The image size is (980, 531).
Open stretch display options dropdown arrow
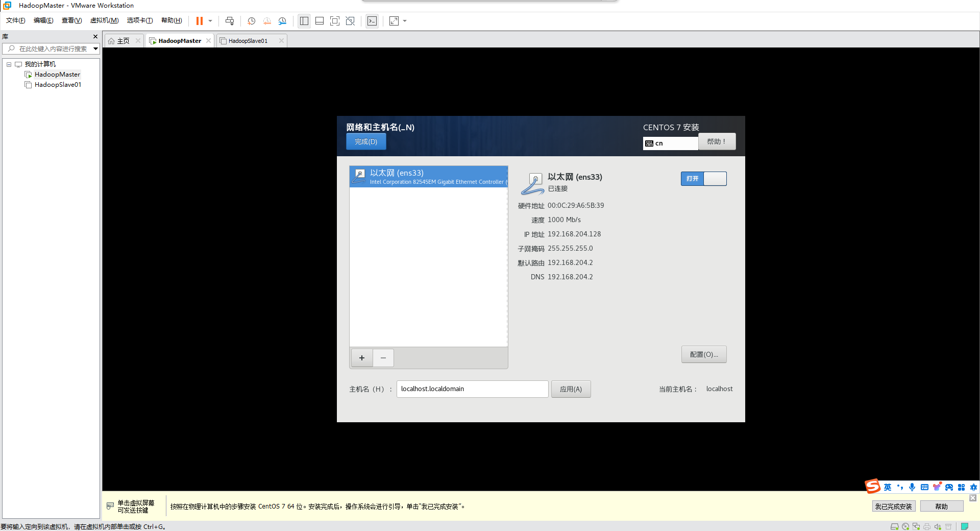[405, 21]
